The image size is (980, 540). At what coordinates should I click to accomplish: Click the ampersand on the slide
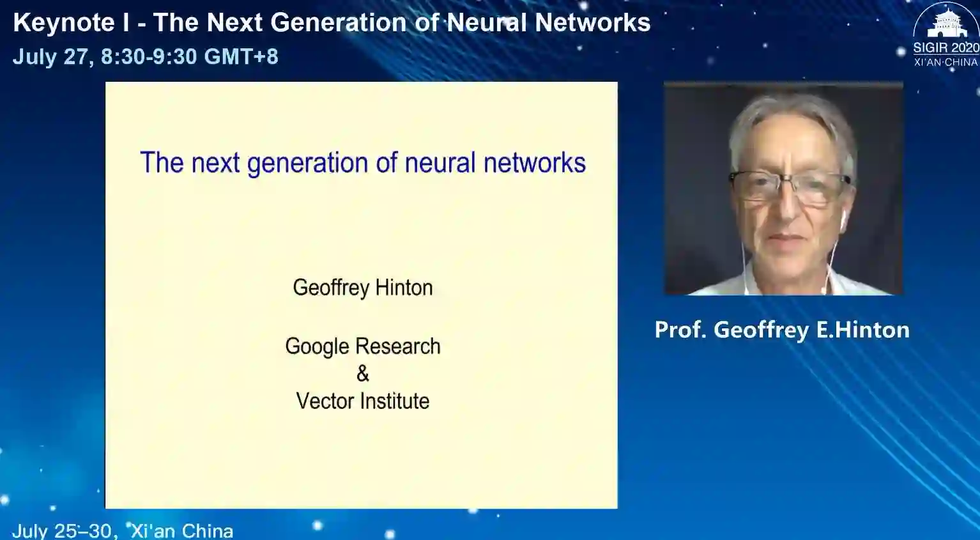[363, 373]
